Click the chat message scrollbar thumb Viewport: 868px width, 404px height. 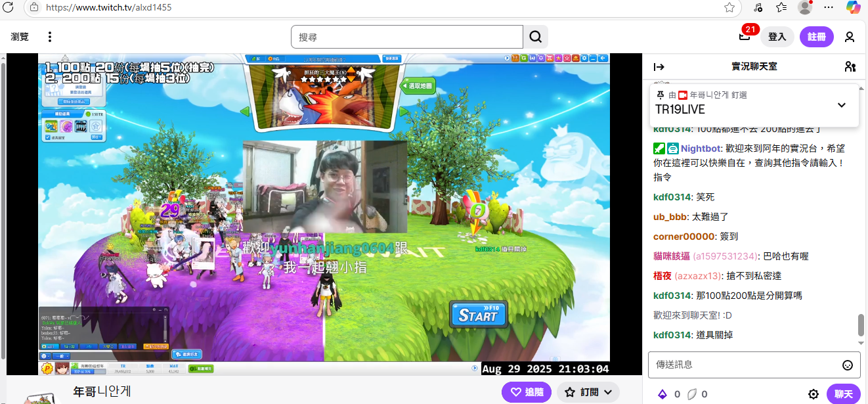pos(861,325)
